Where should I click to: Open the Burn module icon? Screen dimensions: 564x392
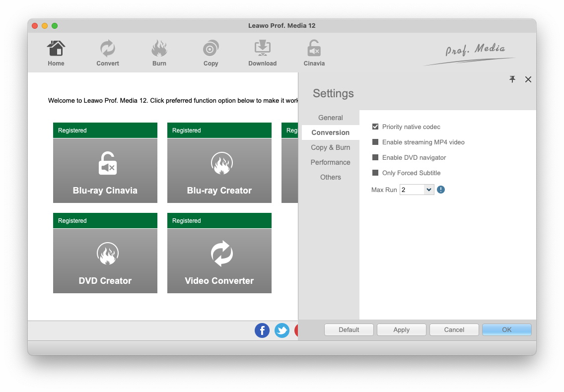tap(159, 50)
